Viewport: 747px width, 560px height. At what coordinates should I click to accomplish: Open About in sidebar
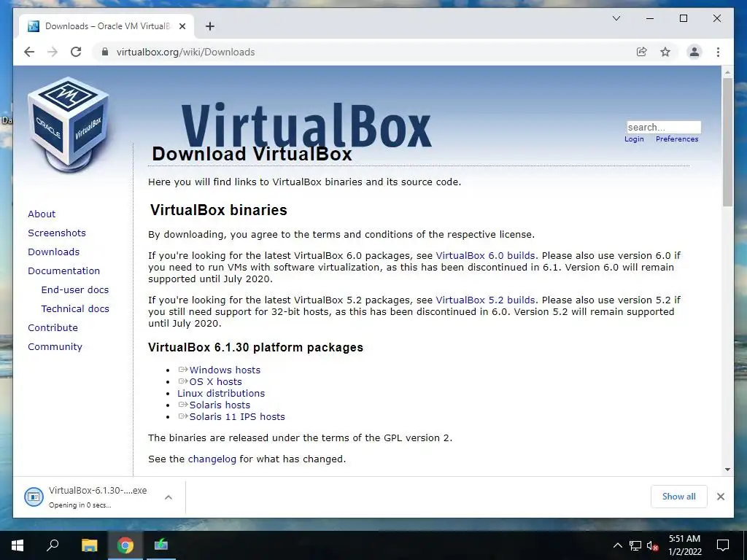point(42,214)
